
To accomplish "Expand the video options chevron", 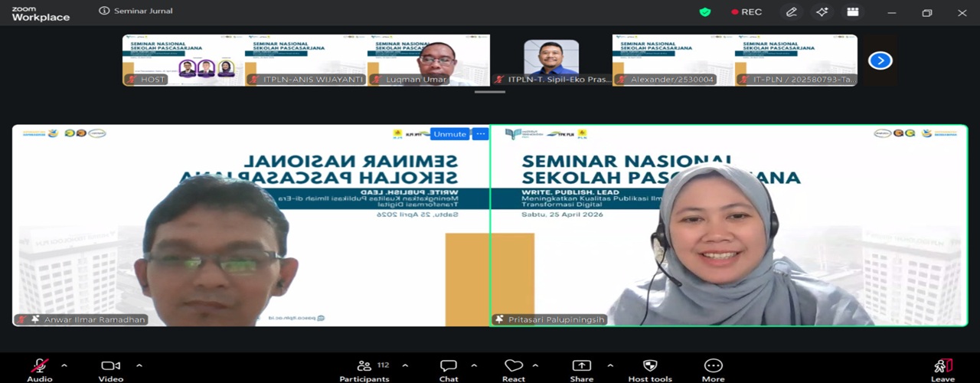I will pyautogui.click(x=139, y=365).
